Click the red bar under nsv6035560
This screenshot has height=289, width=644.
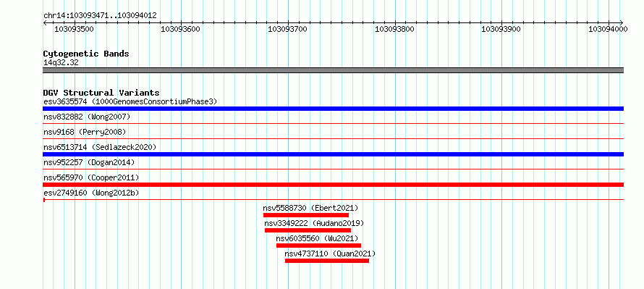(318, 246)
